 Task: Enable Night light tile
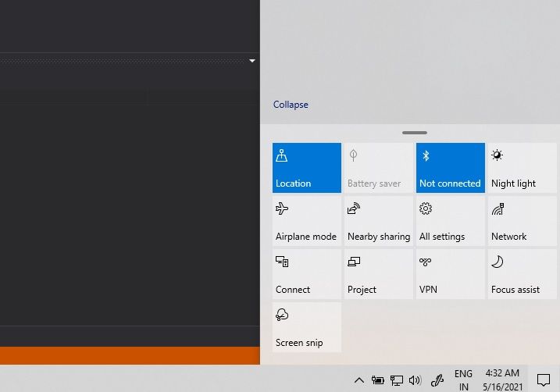coord(523,168)
